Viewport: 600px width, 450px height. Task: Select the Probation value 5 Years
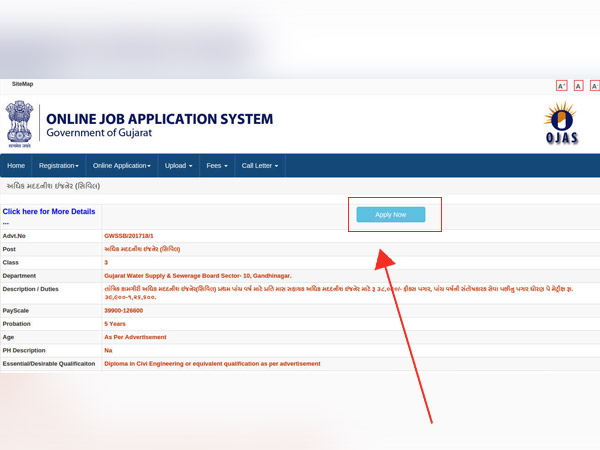click(115, 324)
